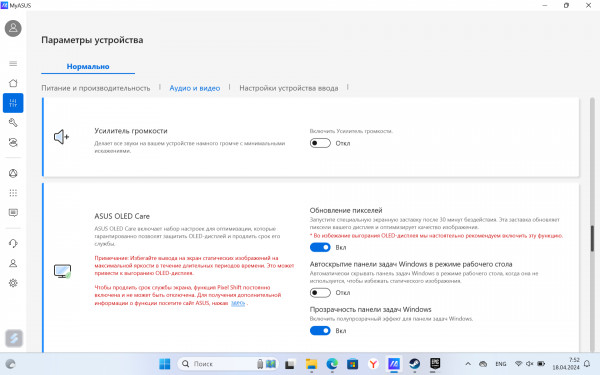The height and width of the screenshot is (375, 600).
Task: Click the Volume Booster speaker icon
Action: click(x=61, y=137)
